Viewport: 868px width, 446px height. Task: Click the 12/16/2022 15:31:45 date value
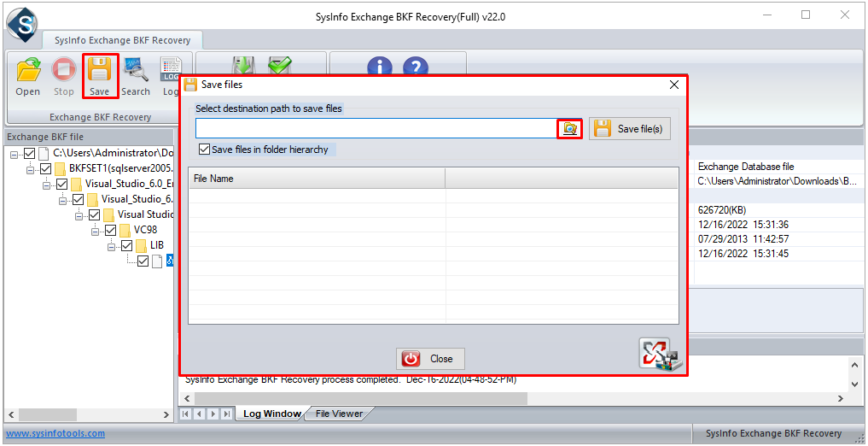pyautogui.click(x=743, y=254)
